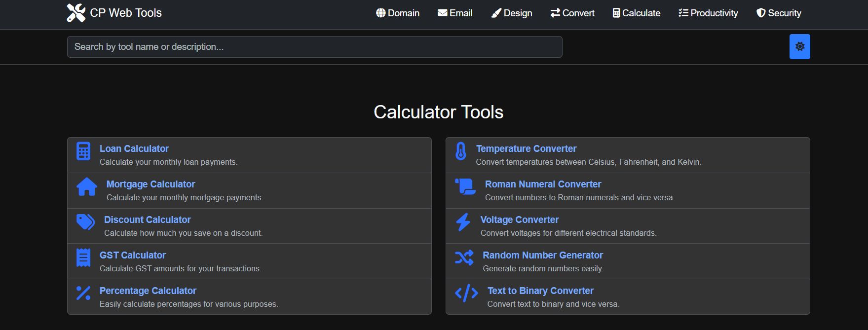868x330 pixels.
Task: Click the percent icon for Percentage Calculator
Action: click(83, 293)
